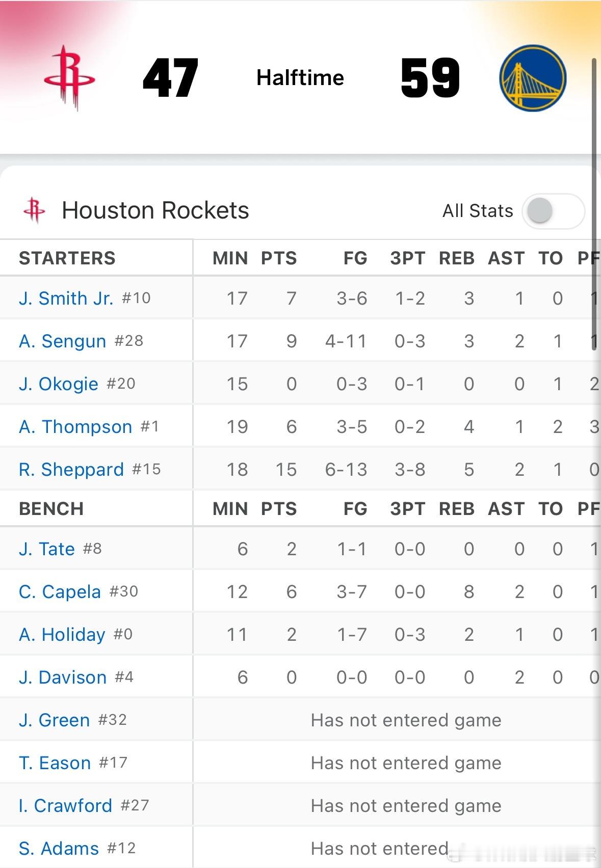The height and width of the screenshot is (868, 601).
Task: Click the vertical scrollbar on right edge
Action: pyautogui.click(x=594, y=204)
